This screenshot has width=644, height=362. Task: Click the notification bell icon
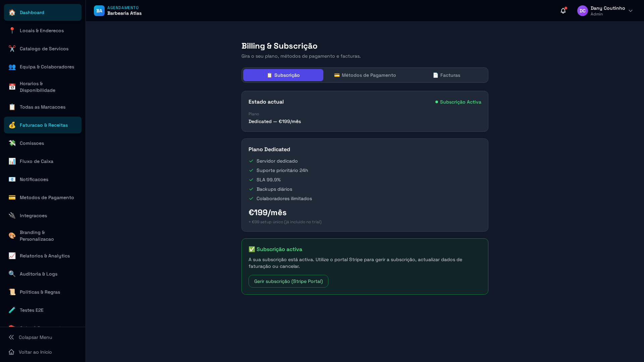563,11
